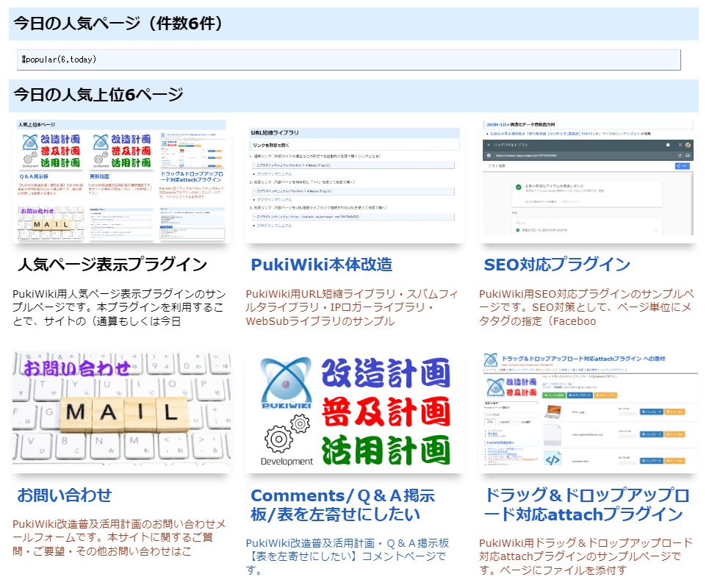Expand the クロール row chevron in the SEO thumbnail
This screenshot has width=709, height=588.
coord(656,229)
